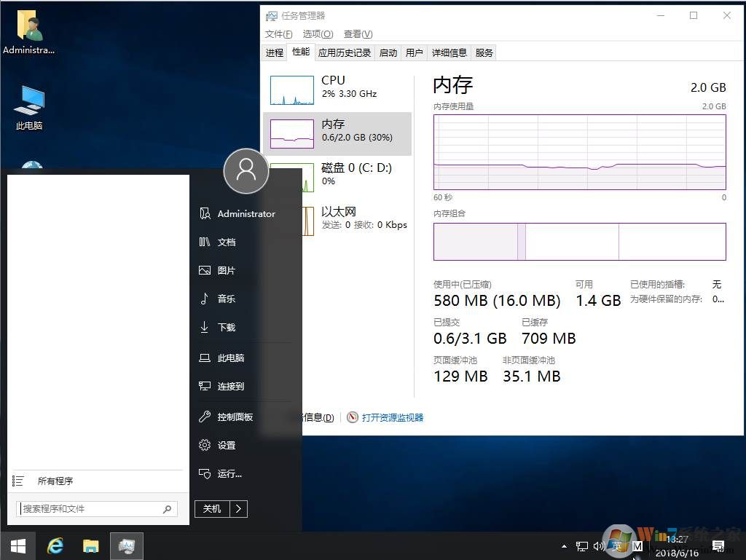Screen dimensions: 746x560
Task: Click the 关机 button
Action: click(x=212, y=508)
